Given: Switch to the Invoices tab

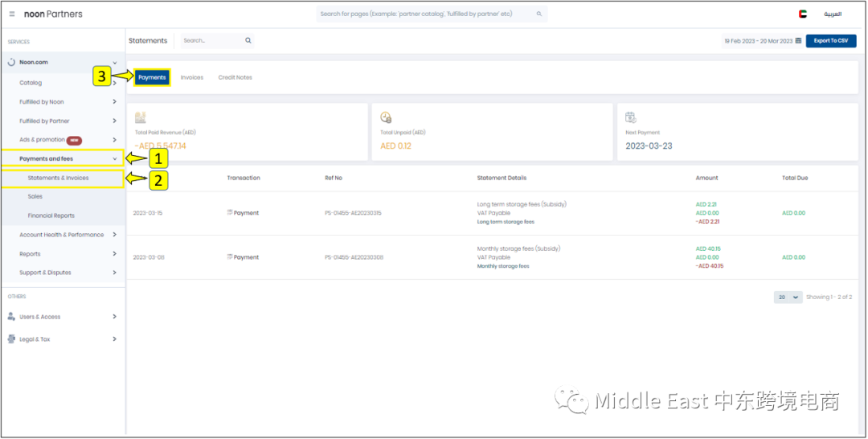Looking at the screenshot, I should point(191,77).
